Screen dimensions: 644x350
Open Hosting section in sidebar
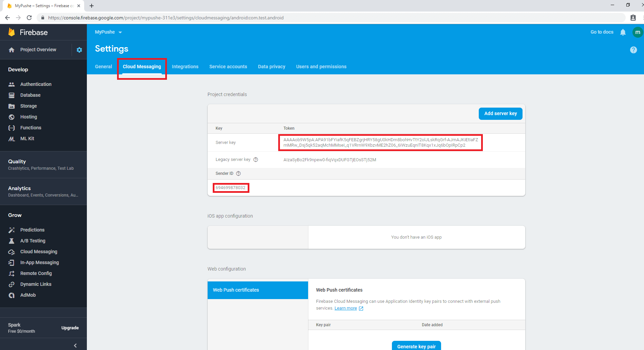(x=29, y=117)
